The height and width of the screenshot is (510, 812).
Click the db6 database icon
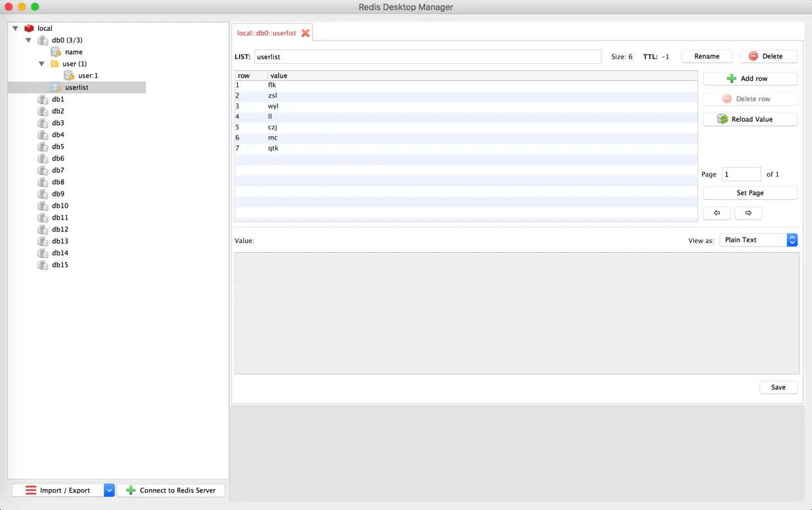[x=43, y=158]
